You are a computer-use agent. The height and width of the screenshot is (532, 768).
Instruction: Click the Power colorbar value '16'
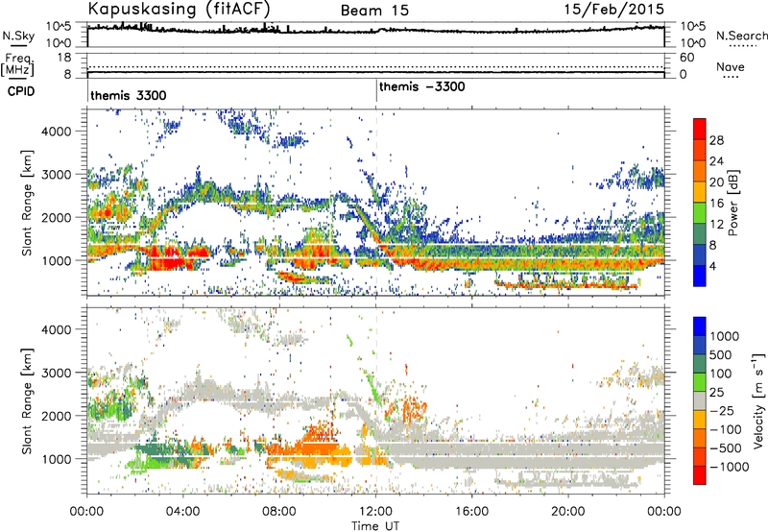(716, 204)
